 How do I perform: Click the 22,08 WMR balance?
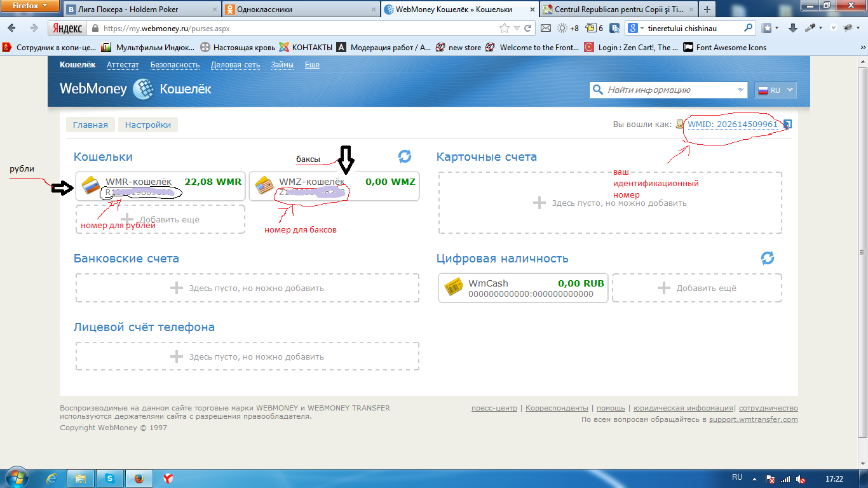click(213, 182)
